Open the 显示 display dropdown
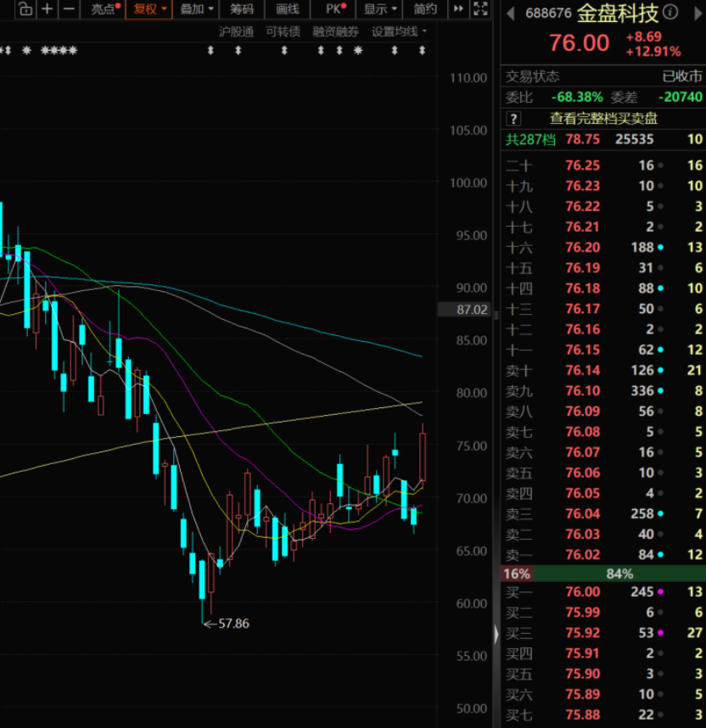Image resolution: width=706 pixels, height=728 pixels. point(379,8)
